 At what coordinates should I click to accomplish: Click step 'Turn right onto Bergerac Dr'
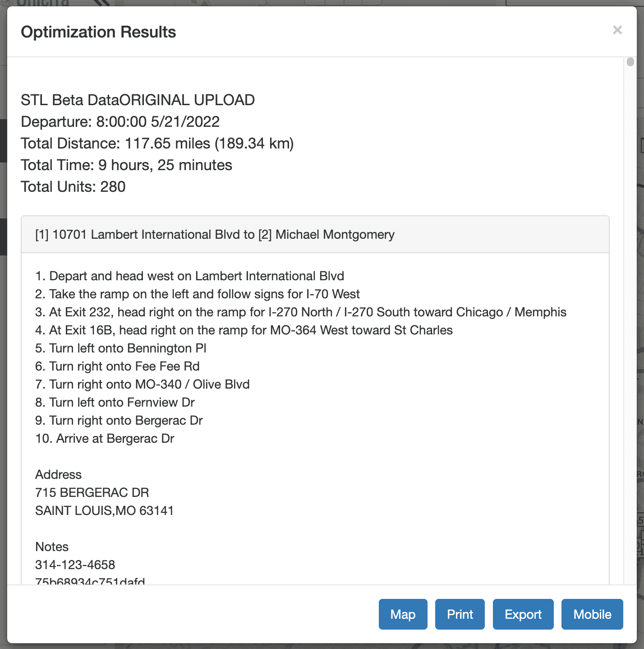tap(119, 420)
